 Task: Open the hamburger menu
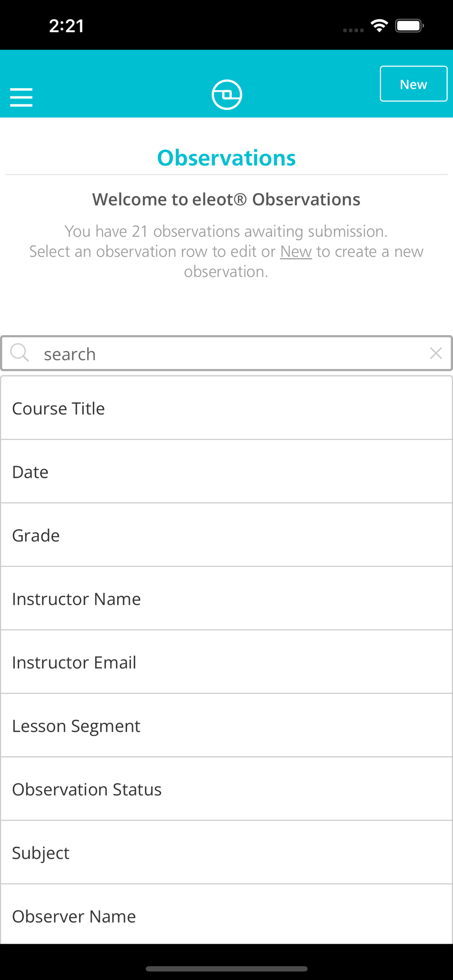pyautogui.click(x=21, y=97)
